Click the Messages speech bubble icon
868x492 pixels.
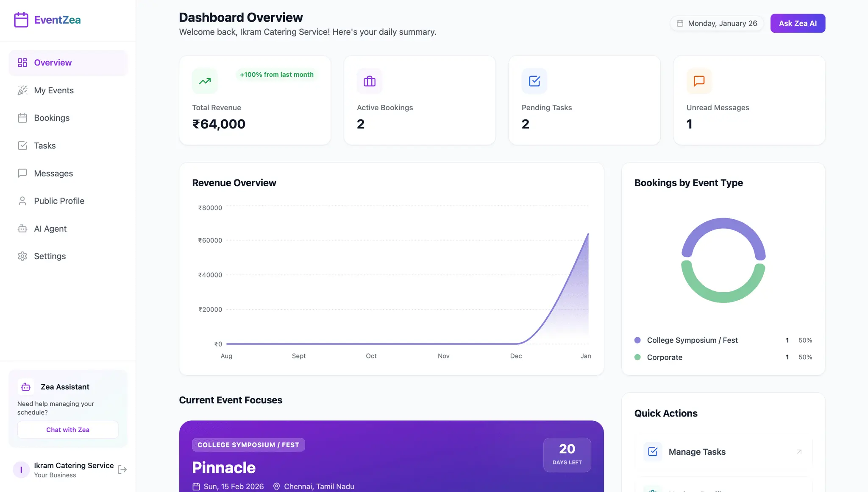coord(22,173)
